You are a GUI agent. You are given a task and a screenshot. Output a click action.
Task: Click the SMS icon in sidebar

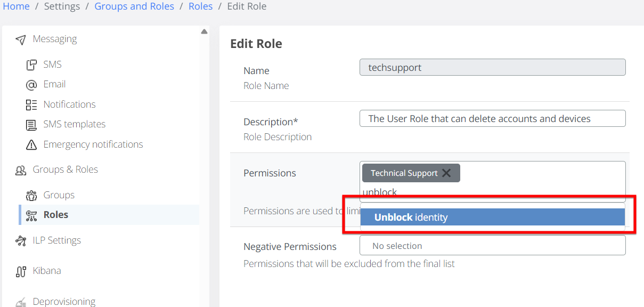pos(31,65)
